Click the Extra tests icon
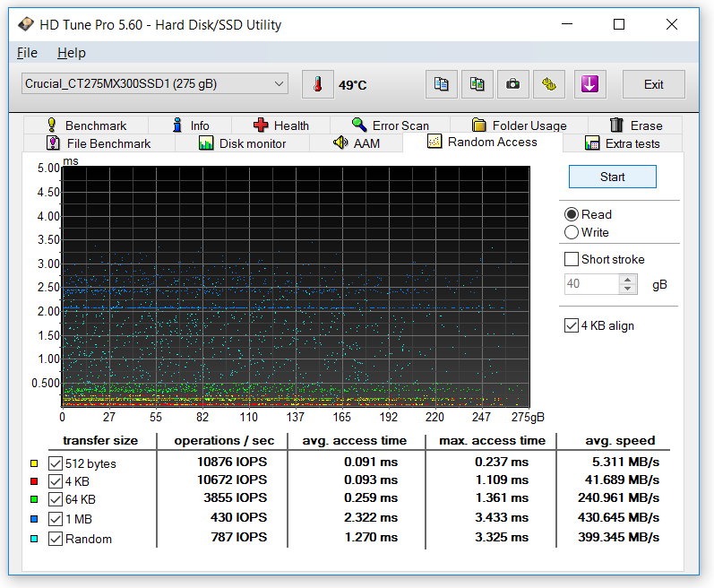 click(x=592, y=143)
